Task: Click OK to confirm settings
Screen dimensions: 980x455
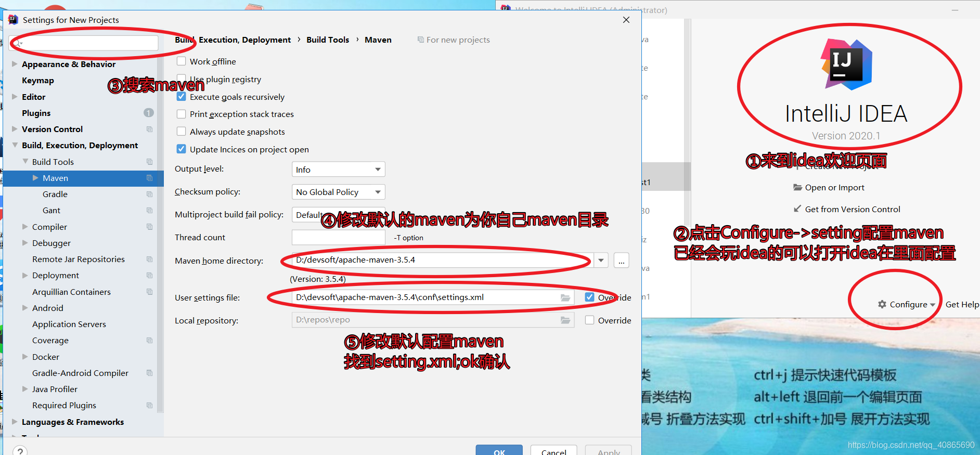Action: point(499,451)
